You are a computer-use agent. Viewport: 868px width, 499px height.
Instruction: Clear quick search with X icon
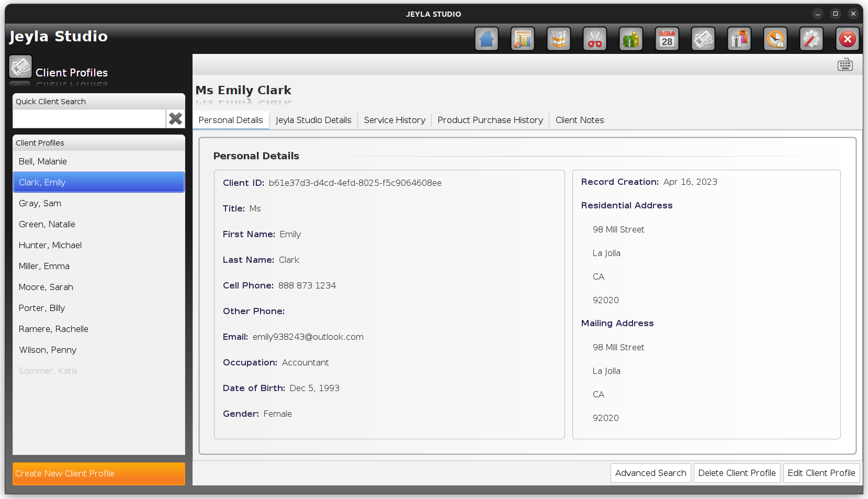(x=175, y=119)
